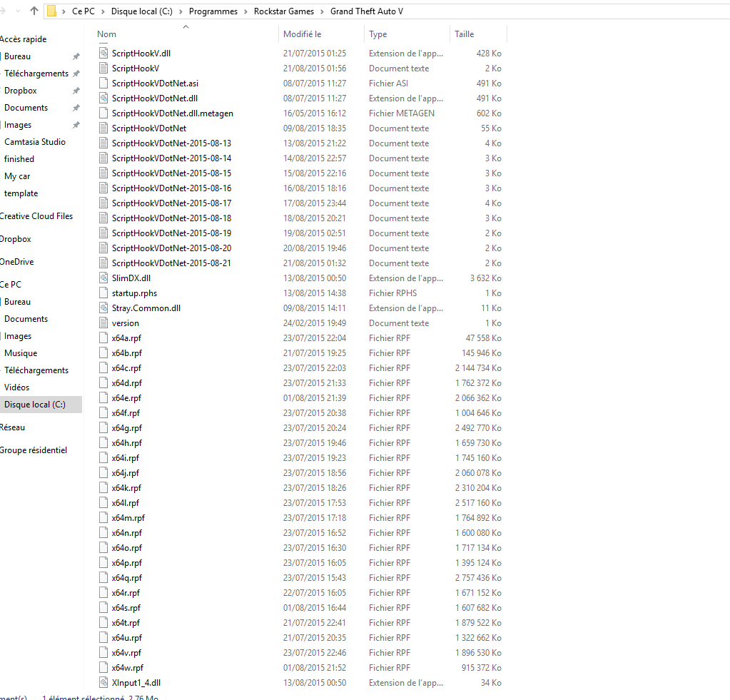Click the Stray.Common.dll file icon
Image resolution: width=730 pixels, height=700 pixels.
pos(103,308)
